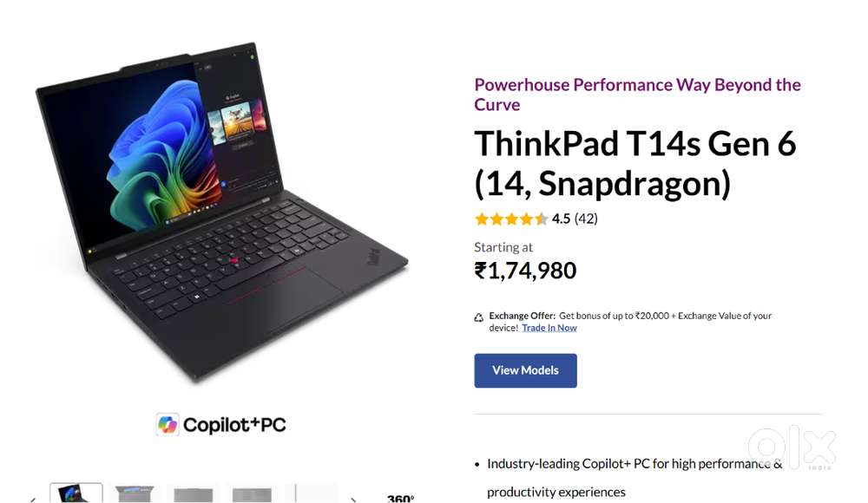The height and width of the screenshot is (503, 868).
Task: Open the 360° product view
Action: point(400,498)
